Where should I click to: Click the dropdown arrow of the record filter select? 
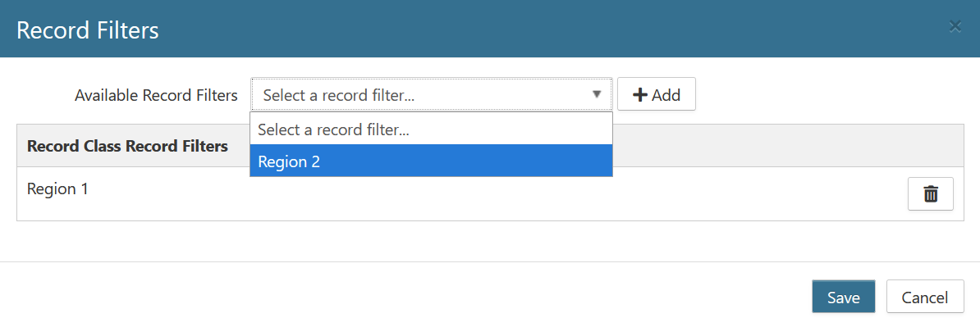(596, 94)
